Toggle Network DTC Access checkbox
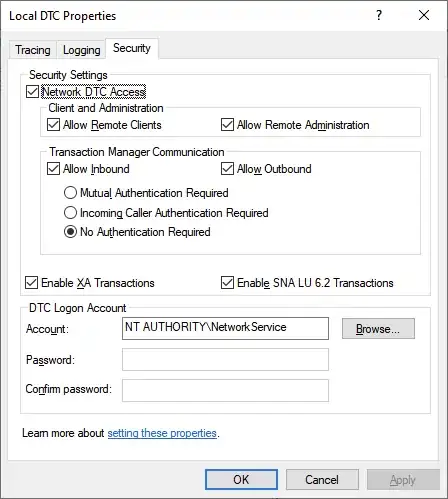Image resolution: width=448 pixels, height=499 pixels. (x=32, y=92)
